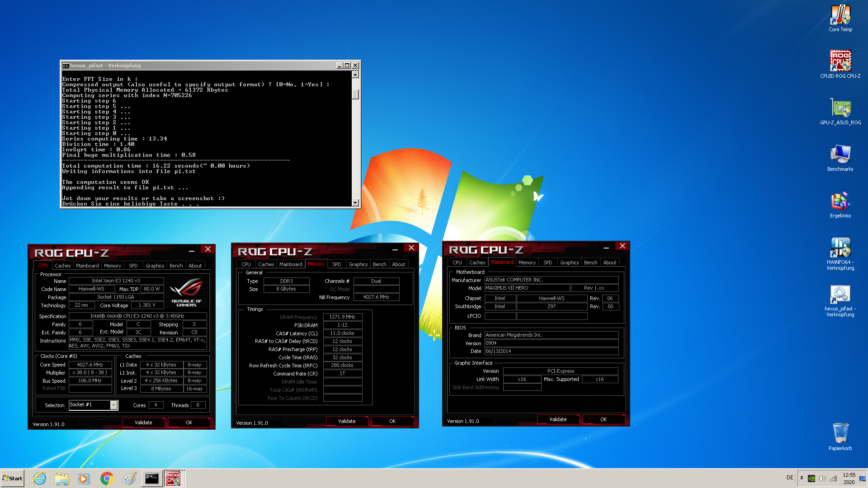Open Memory tab in CPU window
868x488 pixels.
(113, 266)
